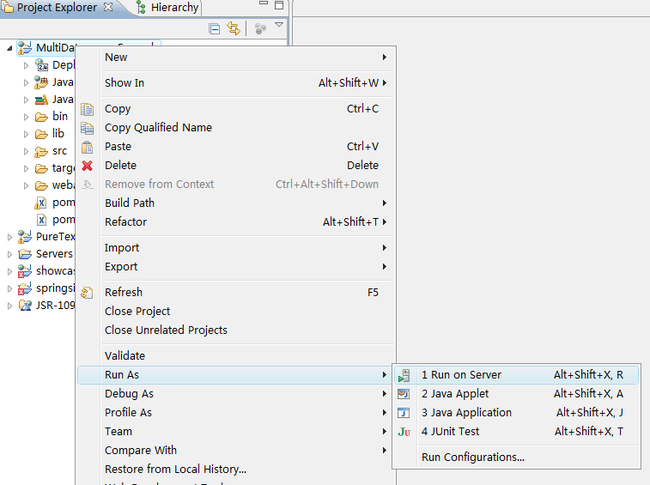Select the second pom XML file icon
The height and width of the screenshot is (485, 650).
pos(41,220)
